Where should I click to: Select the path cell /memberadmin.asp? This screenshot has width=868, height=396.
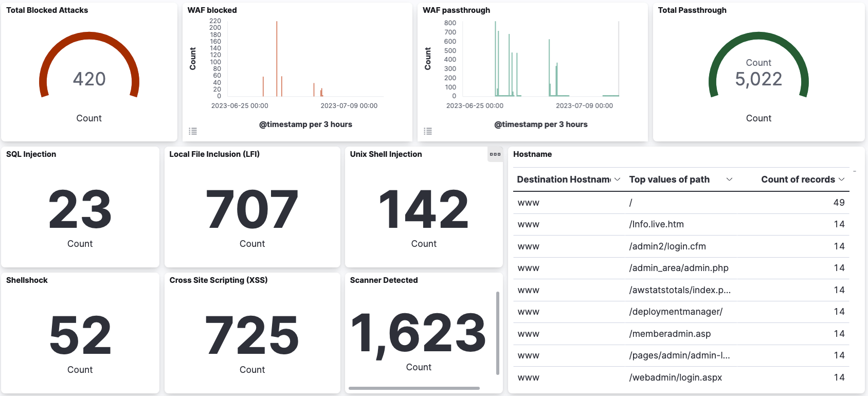[x=670, y=334]
